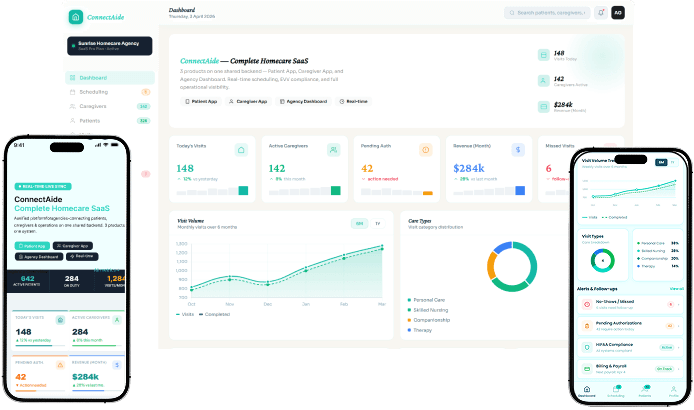
Task: Tap Revenue dollar icon on left phone
Action: [x=117, y=365]
